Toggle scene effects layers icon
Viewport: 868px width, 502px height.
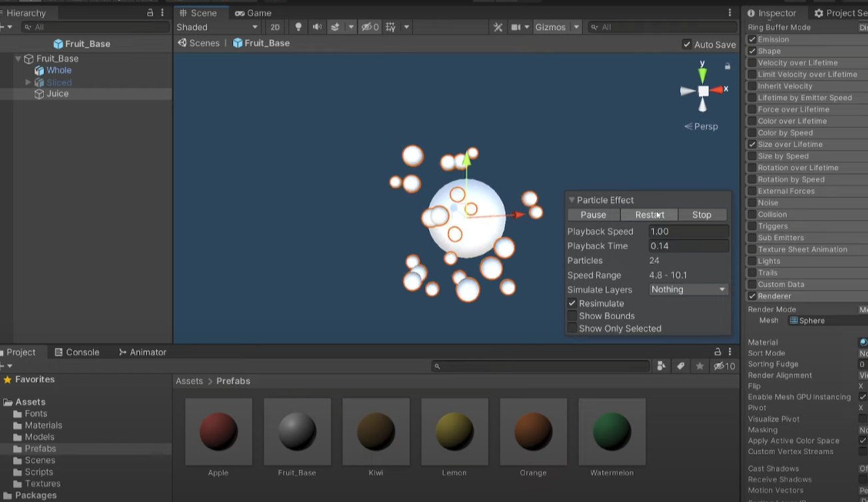(x=335, y=27)
